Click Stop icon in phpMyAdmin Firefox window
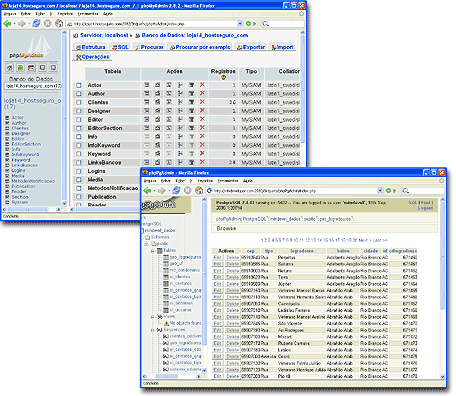 [48, 23]
